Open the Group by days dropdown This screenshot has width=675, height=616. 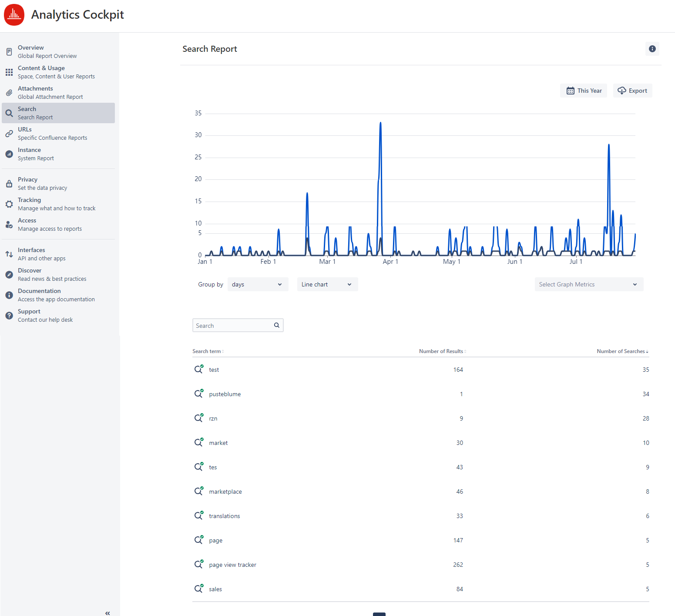pos(257,284)
